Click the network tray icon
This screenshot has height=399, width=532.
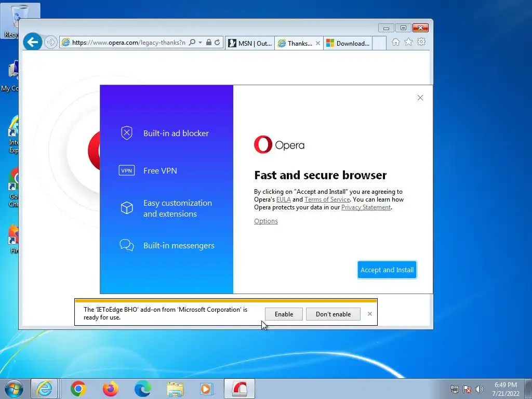click(454, 389)
